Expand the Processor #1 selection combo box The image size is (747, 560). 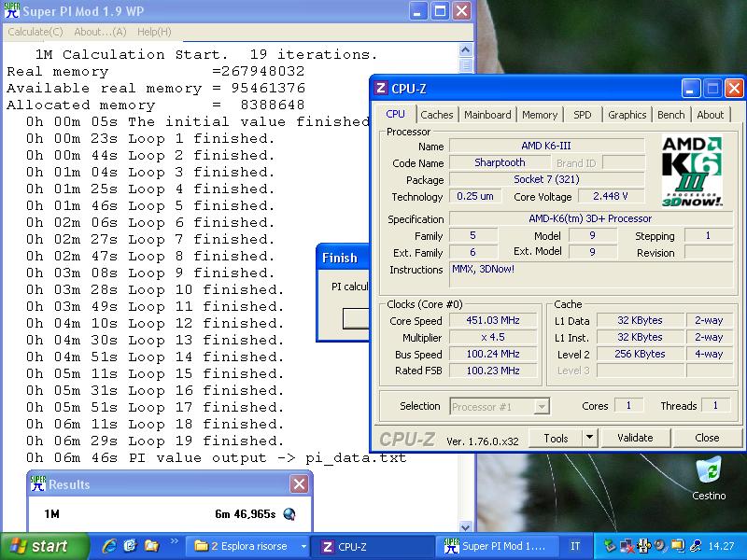541,407
